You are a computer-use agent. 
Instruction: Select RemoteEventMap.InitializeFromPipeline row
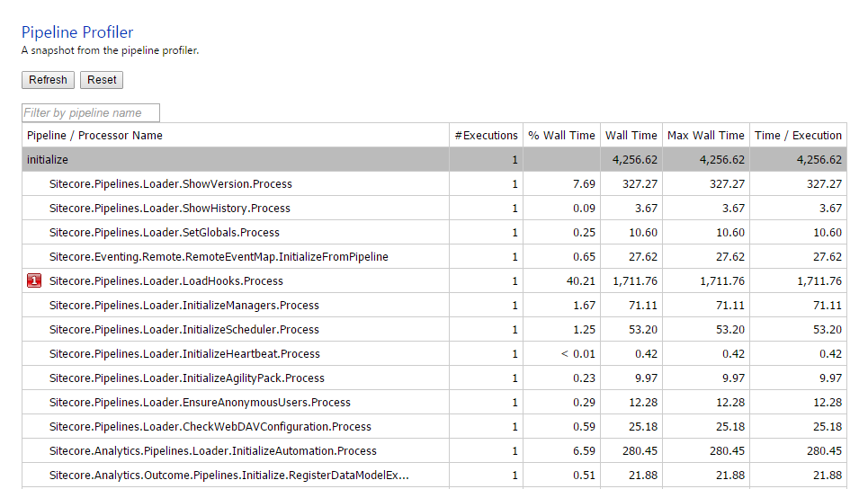(x=434, y=257)
